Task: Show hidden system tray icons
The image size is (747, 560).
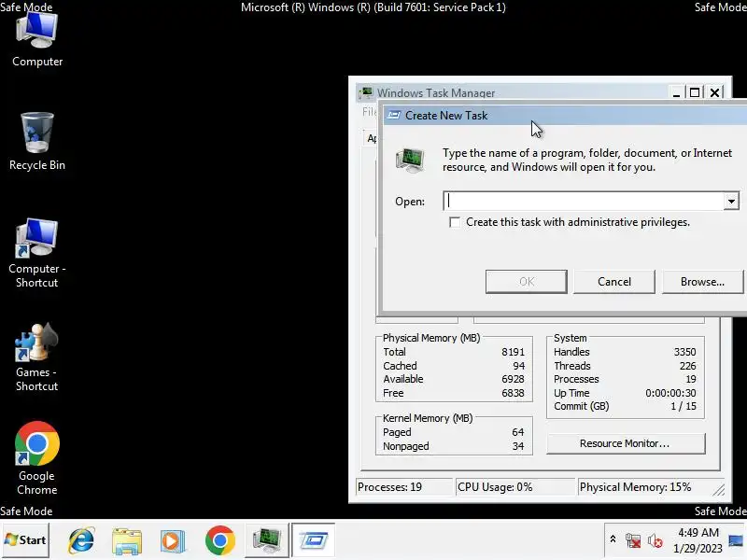Action: point(613,539)
